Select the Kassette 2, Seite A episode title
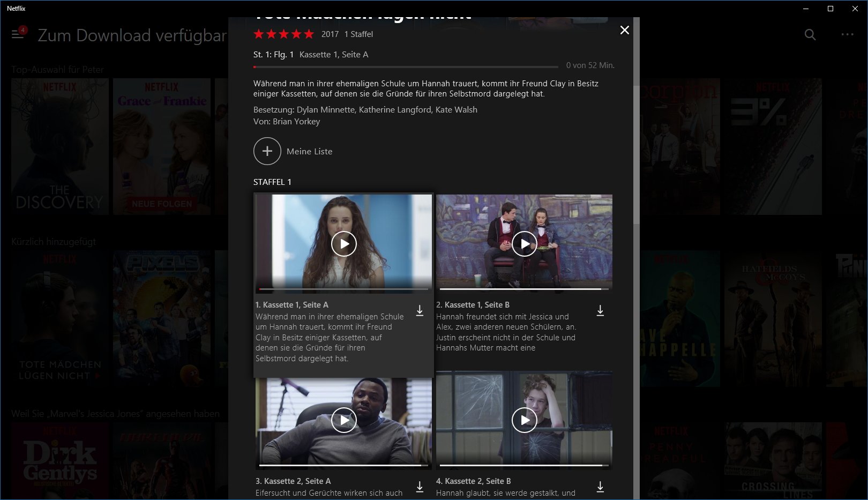The image size is (868, 500). [293, 481]
